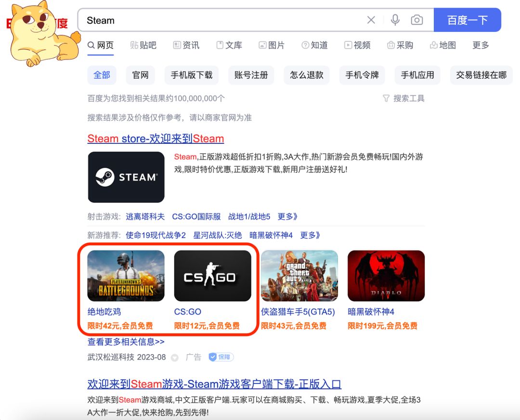The image size is (520, 420).
Task: Expand the 更多 menu
Action: point(481,45)
